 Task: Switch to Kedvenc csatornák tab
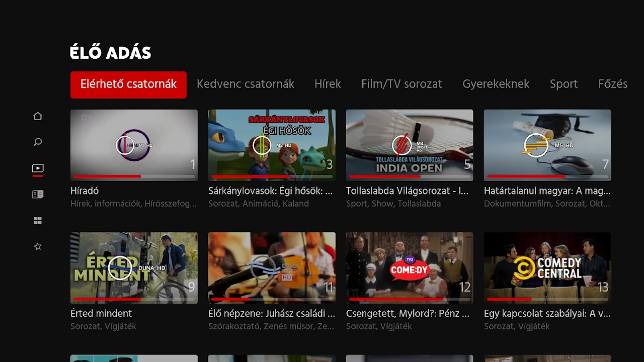(x=245, y=84)
